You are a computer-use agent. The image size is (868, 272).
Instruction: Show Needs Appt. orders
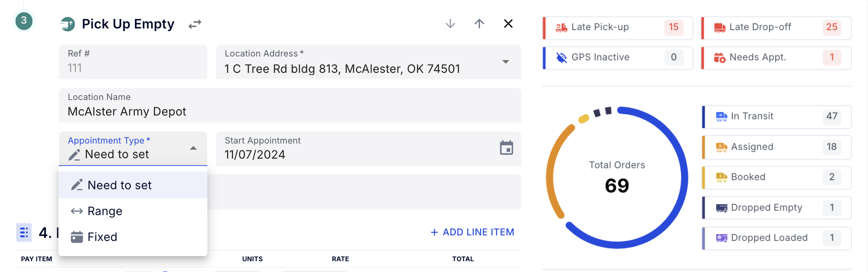pos(776,58)
